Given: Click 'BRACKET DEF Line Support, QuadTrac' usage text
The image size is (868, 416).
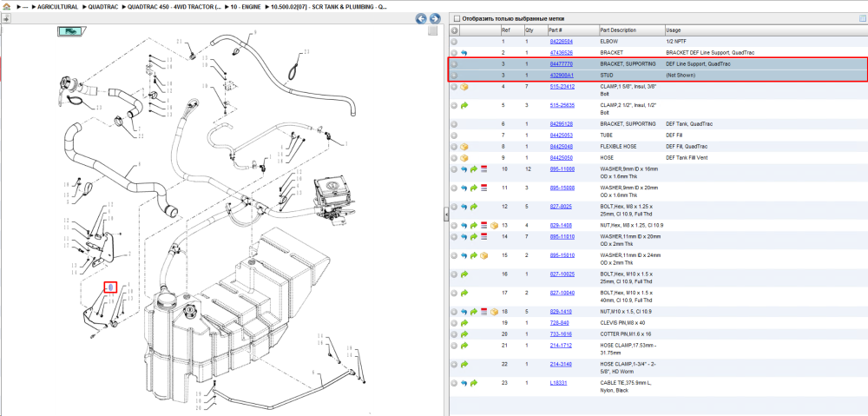Looking at the screenshot, I should point(710,53).
